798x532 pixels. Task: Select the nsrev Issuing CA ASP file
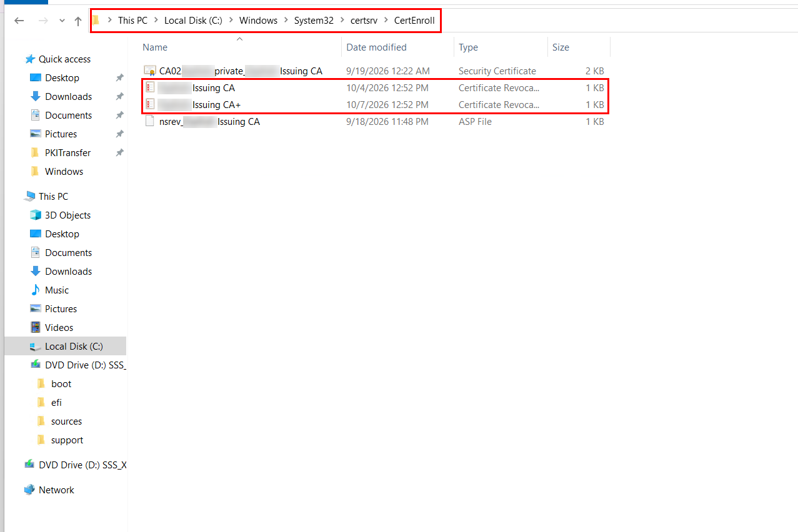point(209,122)
